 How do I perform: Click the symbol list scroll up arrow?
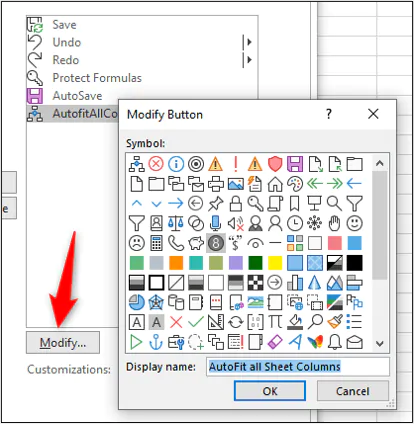[x=380, y=163]
